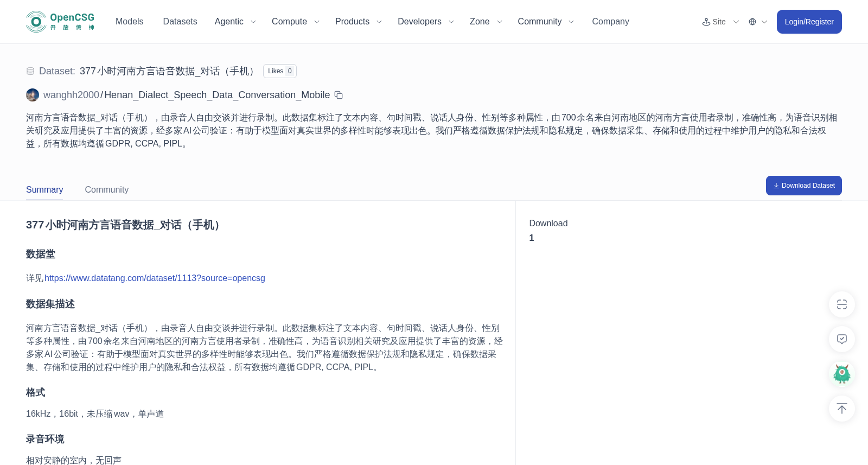Click the globe language icon
Screen dimensions: 868x465
click(752, 22)
